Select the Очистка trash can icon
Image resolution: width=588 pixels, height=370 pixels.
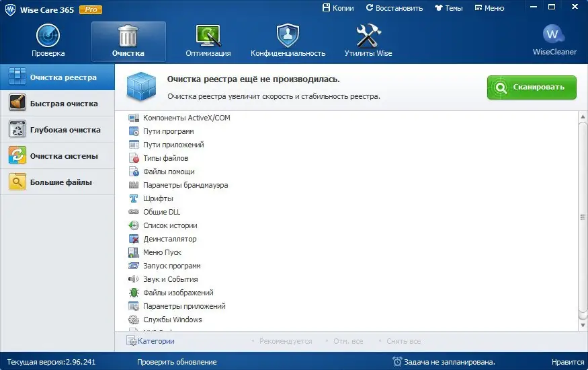coord(128,36)
